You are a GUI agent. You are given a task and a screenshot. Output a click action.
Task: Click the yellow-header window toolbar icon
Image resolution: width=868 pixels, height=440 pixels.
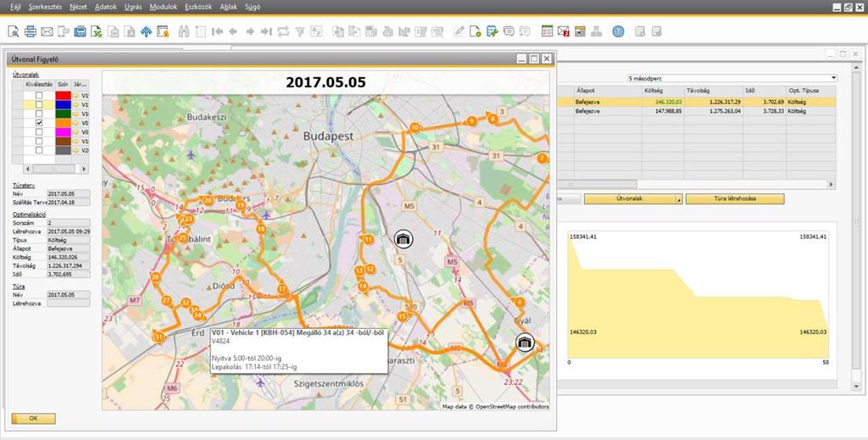point(580,31)
